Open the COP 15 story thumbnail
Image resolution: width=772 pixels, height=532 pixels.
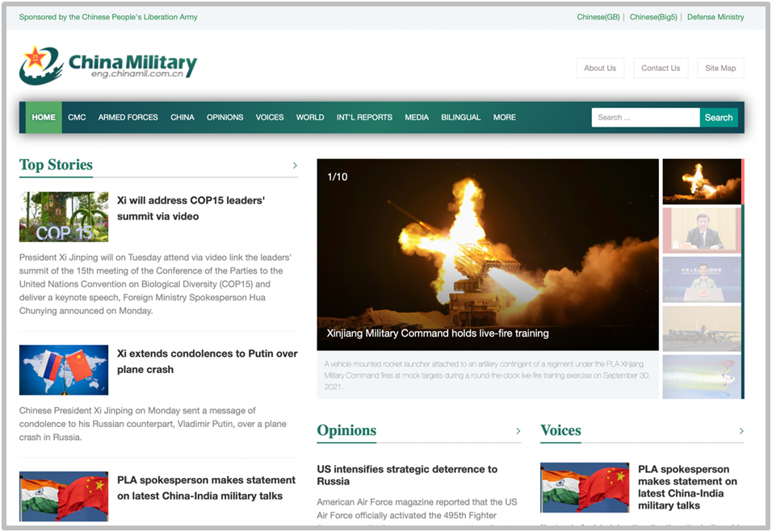point(64,217)
